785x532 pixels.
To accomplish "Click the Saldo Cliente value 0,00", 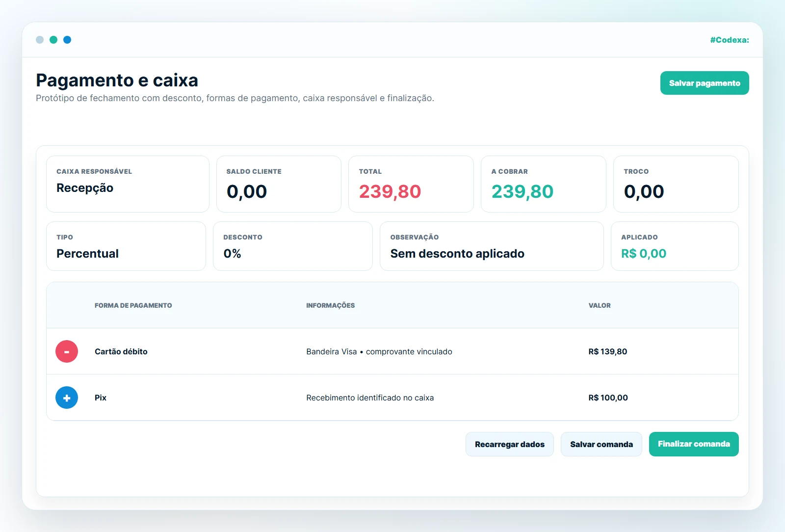I will [x=247, y=191].
